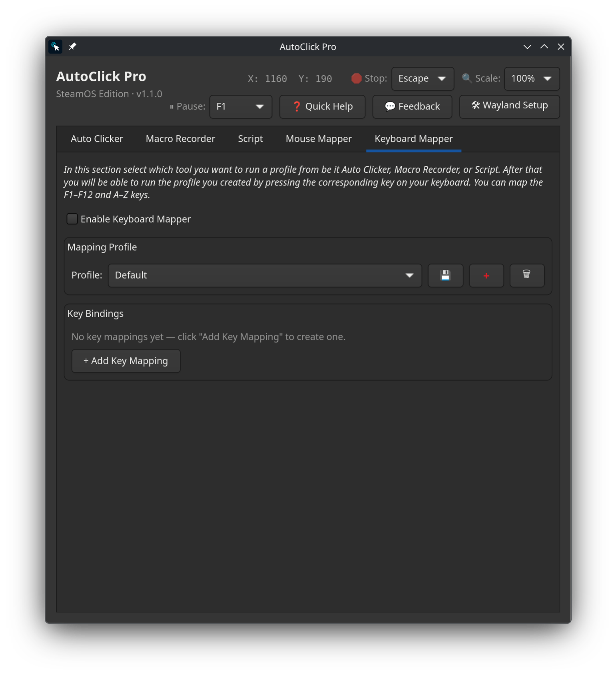Delete the profile with trash icon
The height and width of the screenshot is (677, 616).
[527, 276]
